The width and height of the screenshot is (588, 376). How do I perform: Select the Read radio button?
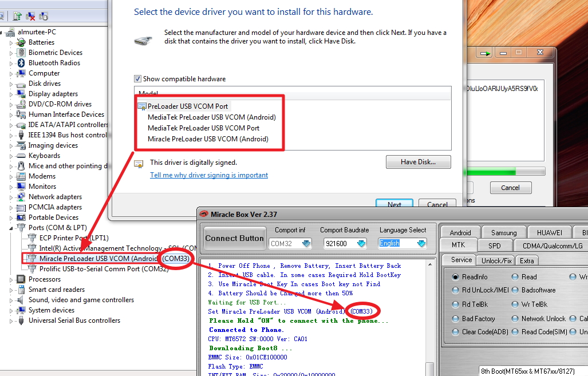(515, 277)
